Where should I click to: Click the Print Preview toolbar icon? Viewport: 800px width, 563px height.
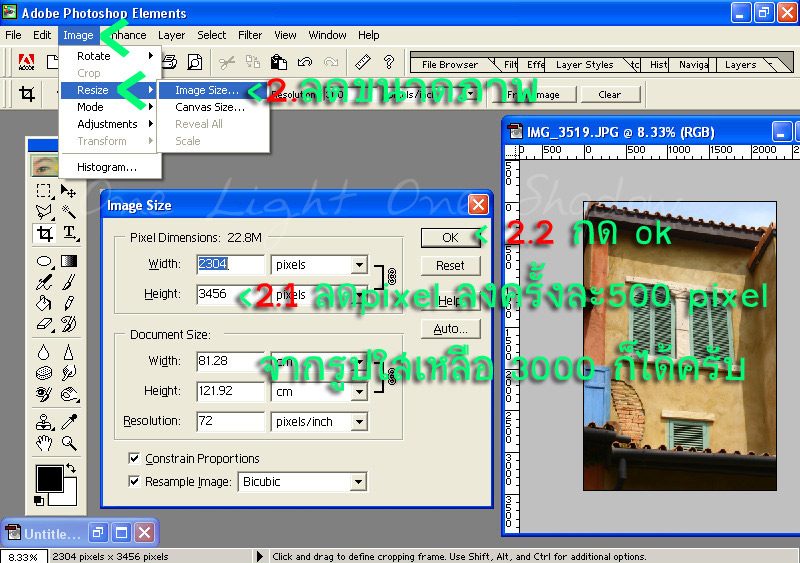tap(195, 62)
